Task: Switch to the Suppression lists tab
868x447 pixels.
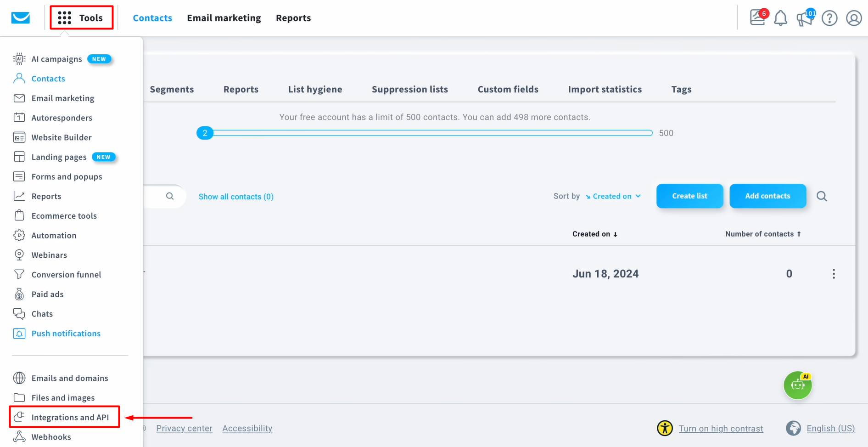Action: coord(410,89)
